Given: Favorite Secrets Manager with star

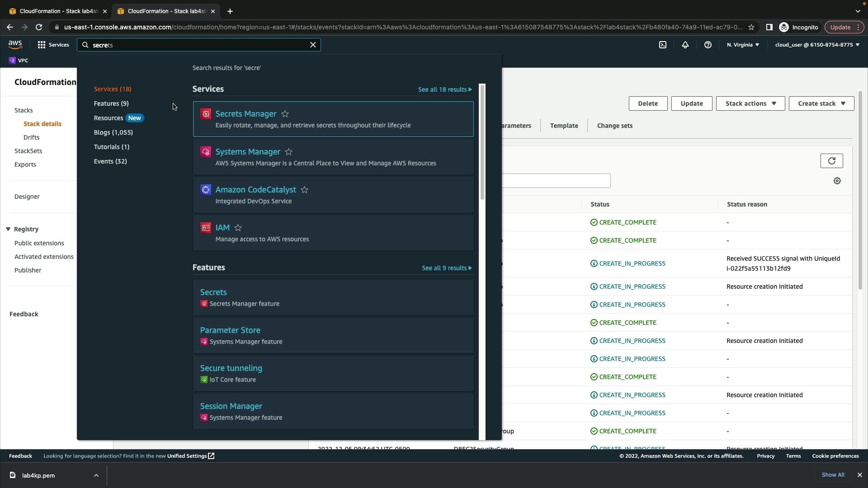Looking at the screenshot, I should [x=285, y=114].
